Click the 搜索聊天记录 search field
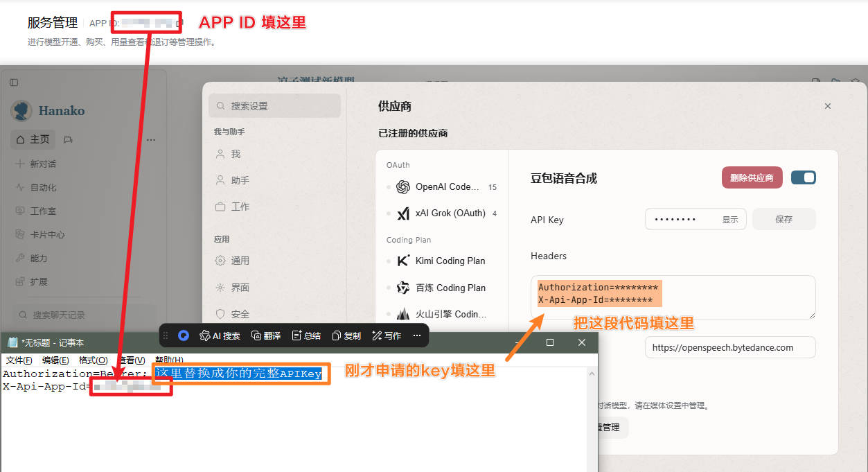This screenshot has height=472, width=868. coord(84,315)
